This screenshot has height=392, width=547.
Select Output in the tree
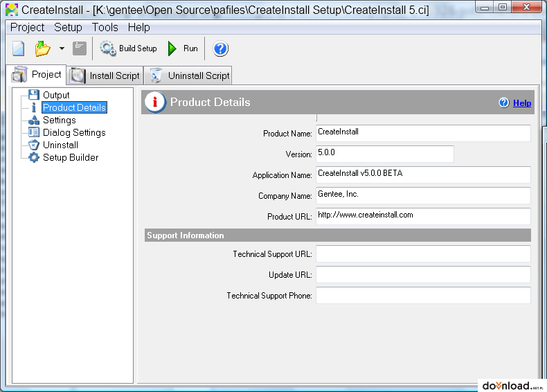[56, 95]
